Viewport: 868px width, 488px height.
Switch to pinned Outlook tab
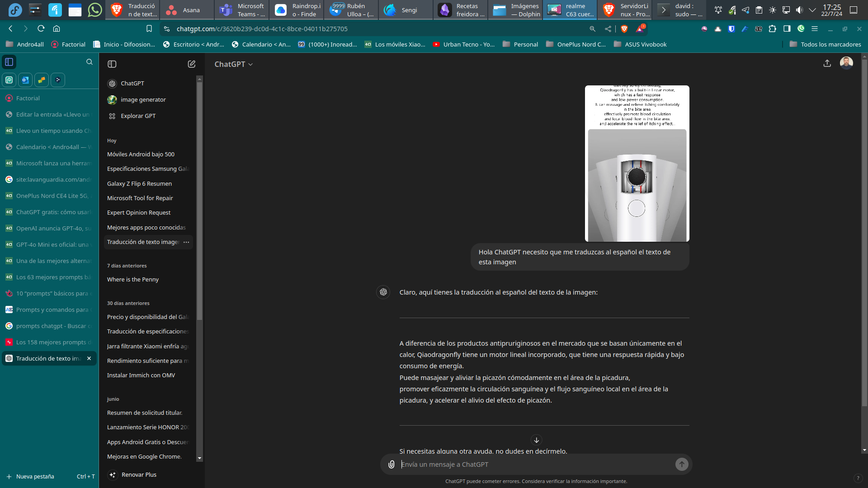[25, 80]
